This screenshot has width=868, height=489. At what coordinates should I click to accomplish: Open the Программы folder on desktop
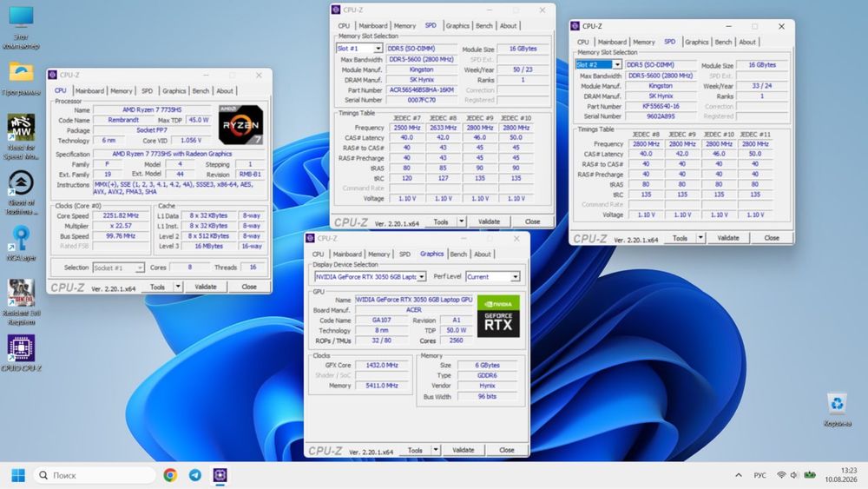21,78
